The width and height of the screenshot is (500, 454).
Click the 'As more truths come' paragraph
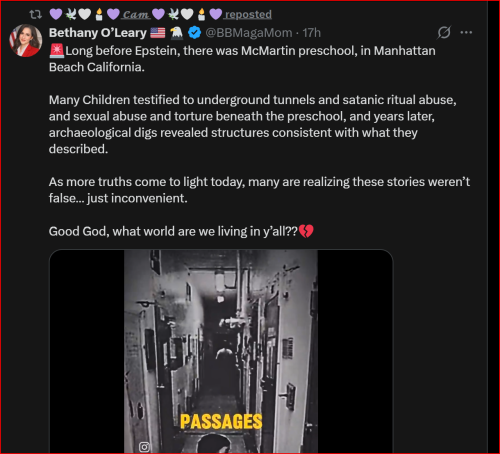(259, 190)
